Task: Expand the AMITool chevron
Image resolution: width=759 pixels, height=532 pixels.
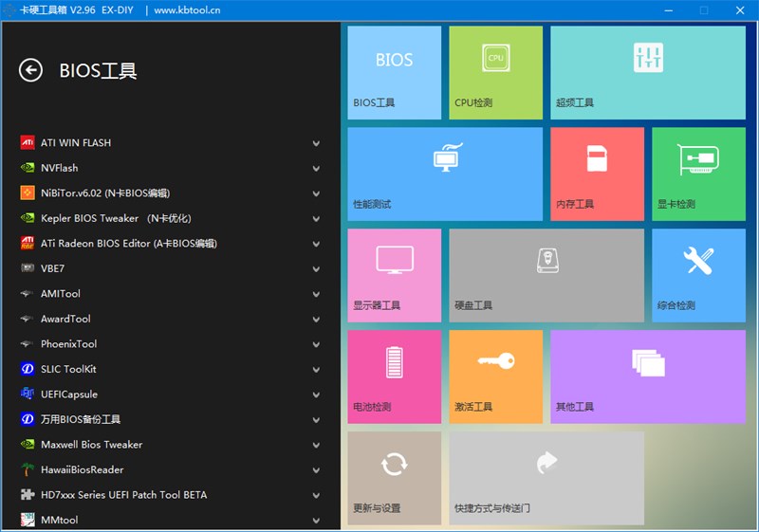Action: pos(316,294)
